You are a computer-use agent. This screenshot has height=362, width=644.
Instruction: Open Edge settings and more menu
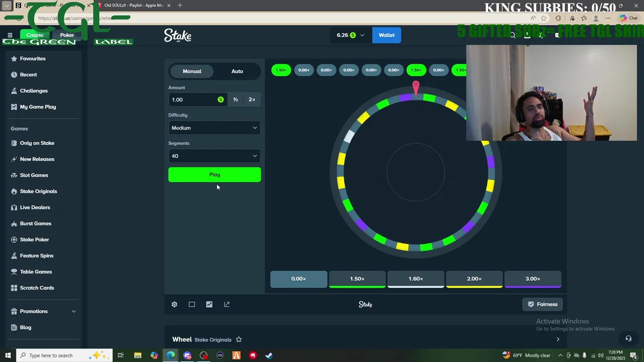608,18
